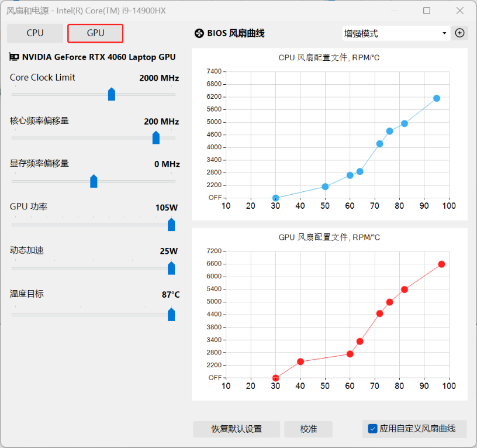Screen dimensions: 477x448
Task: Select the GPU fan curve point near 3300 RPM
Action: click(360, 342)
